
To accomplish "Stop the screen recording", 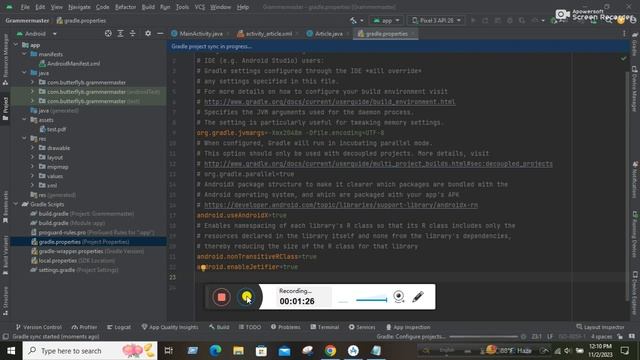I will point(221,297).
